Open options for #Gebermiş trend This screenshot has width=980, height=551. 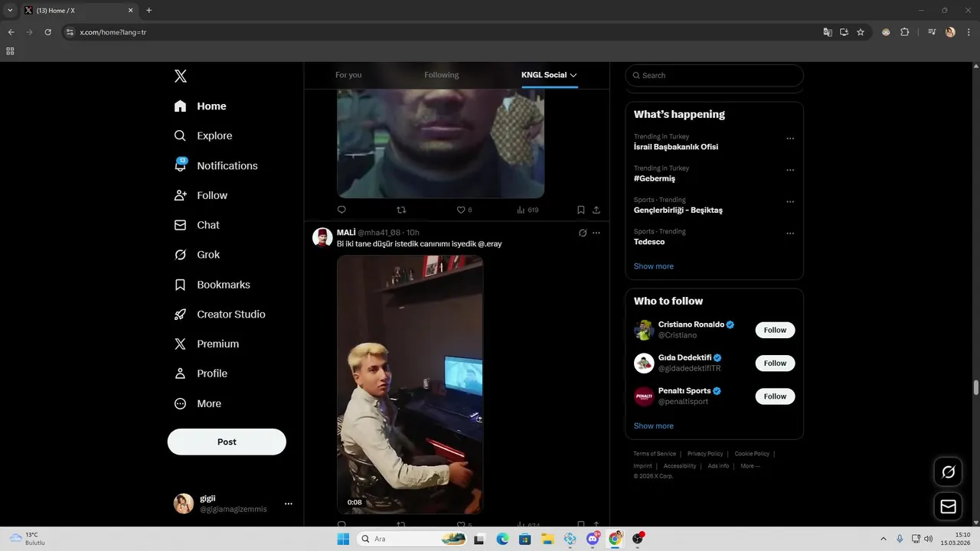(790, 170)
